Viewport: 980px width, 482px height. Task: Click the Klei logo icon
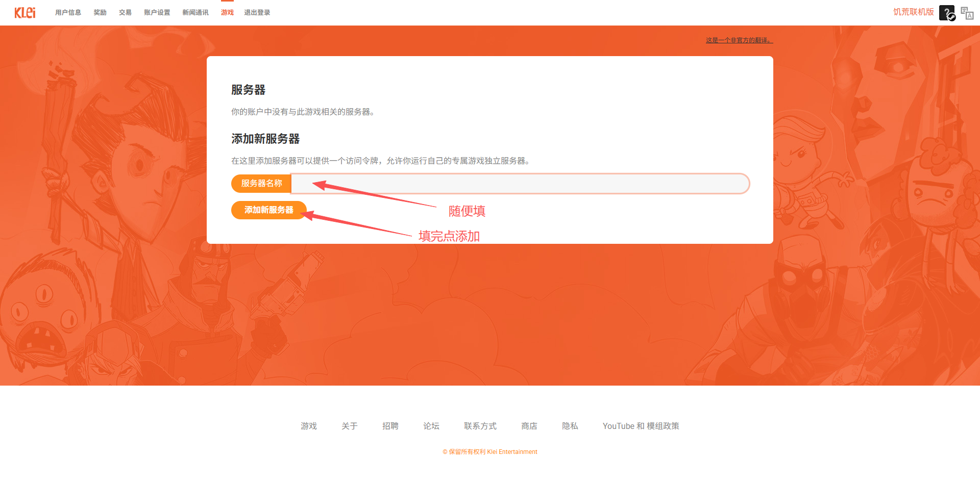[x=25, y=12]
